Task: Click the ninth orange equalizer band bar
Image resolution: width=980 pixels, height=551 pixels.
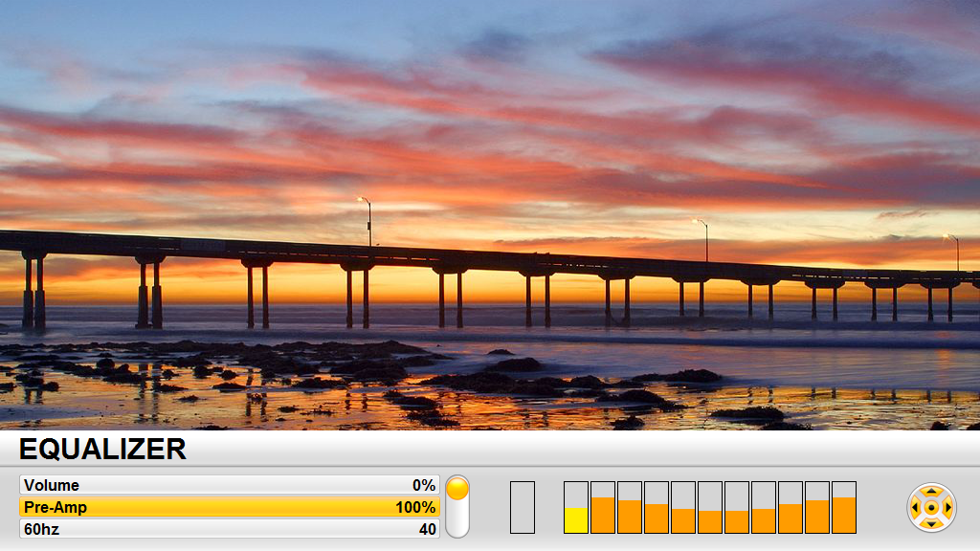Action: pyautogui.click(x=817, y=507)
